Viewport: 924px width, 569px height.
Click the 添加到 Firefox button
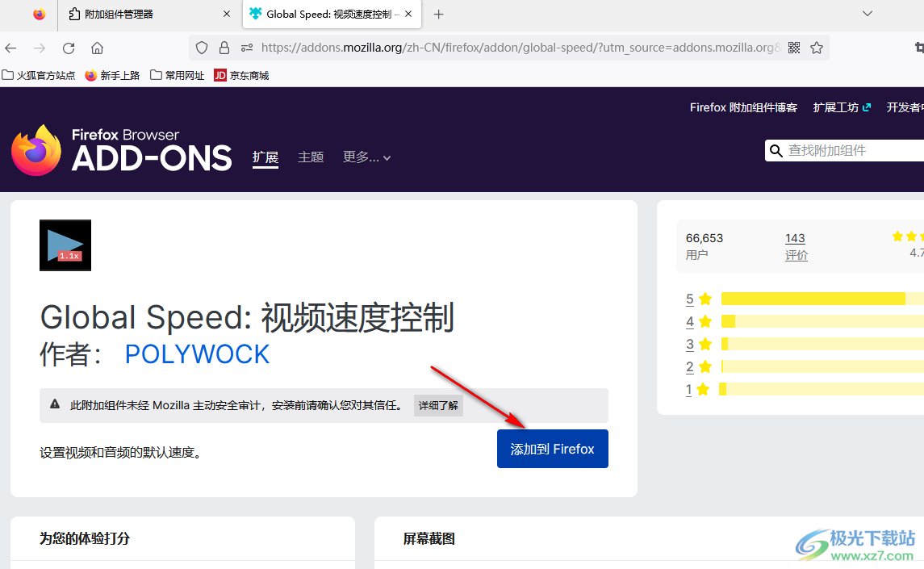click(553, 449)
